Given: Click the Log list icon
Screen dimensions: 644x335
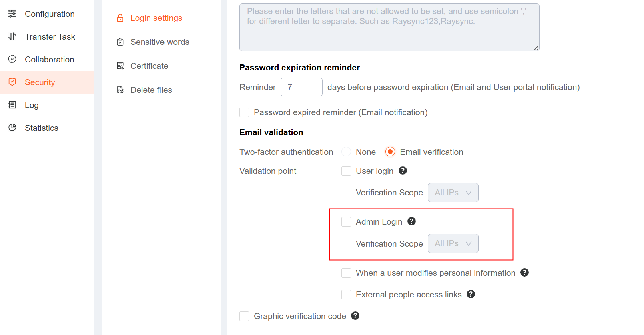Looking at the screenshot, I should point(12,105).
